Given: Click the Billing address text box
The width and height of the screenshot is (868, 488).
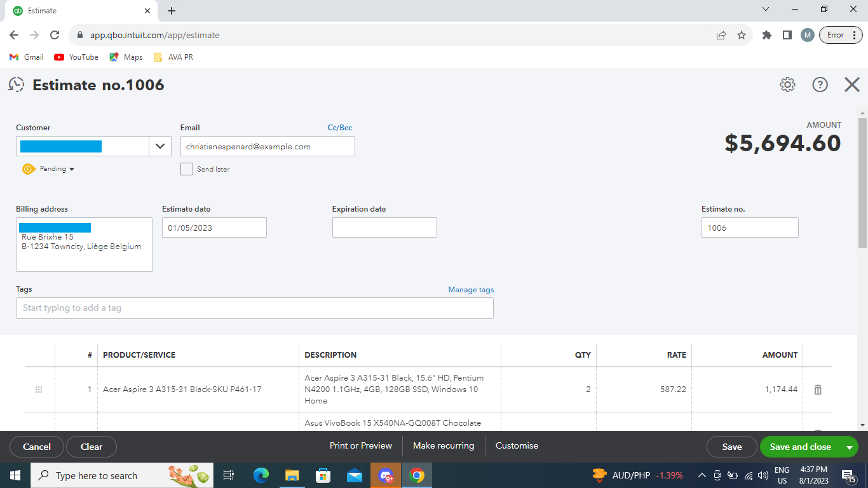Looking at the screenshot, I should [x=84, y=245].
